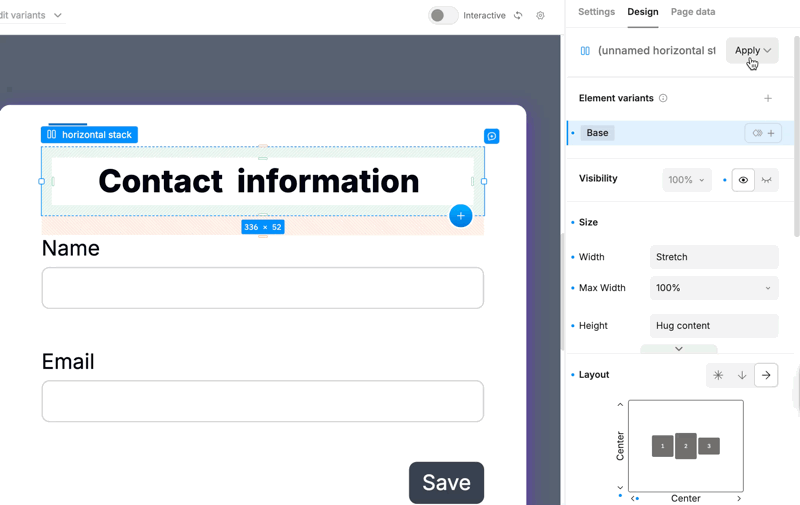This screenshot has height=505, width=800.
Task: Toggle the Interactive switch
Action: pos(443,16)
